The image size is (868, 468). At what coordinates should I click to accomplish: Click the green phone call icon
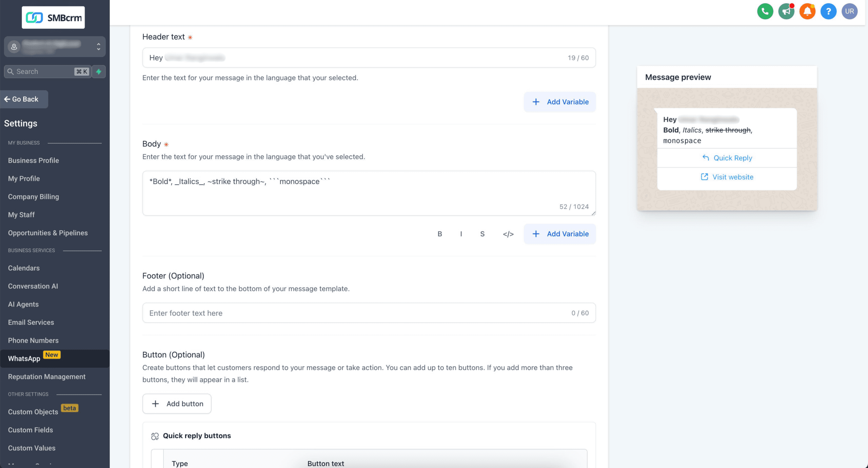click(x=765, y=11)
